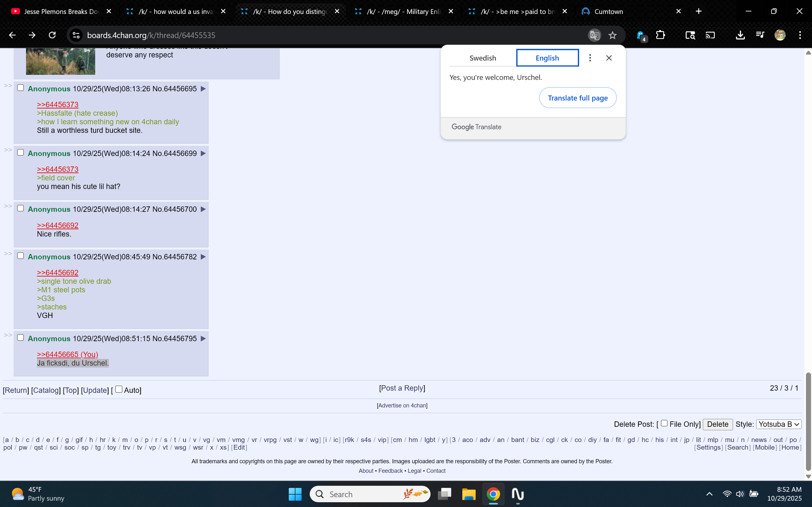Click the Post a Reply link
This screenshot has height=507, width=812.
tap(402, 388)
